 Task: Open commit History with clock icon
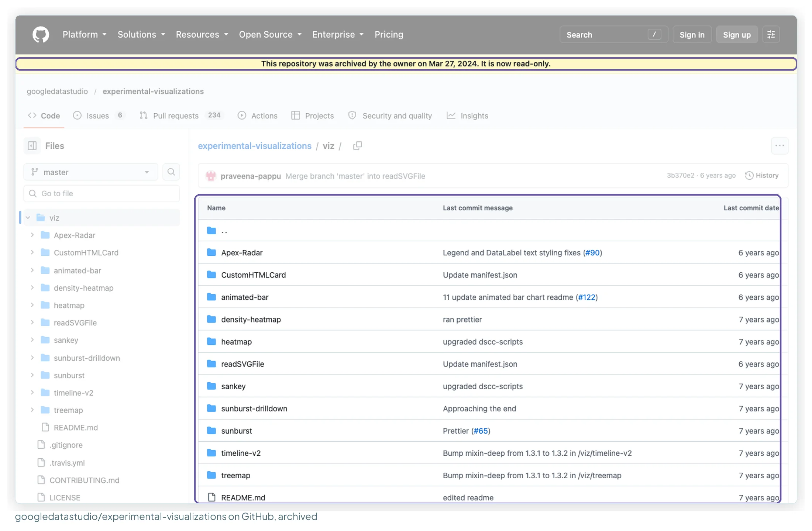point(761,176)
